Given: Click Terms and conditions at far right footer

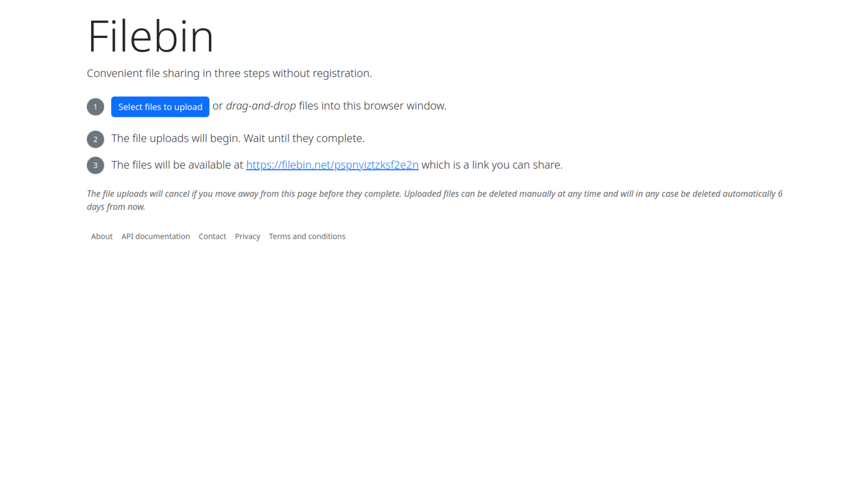Looking at the screenshot, I should [307, 236].
